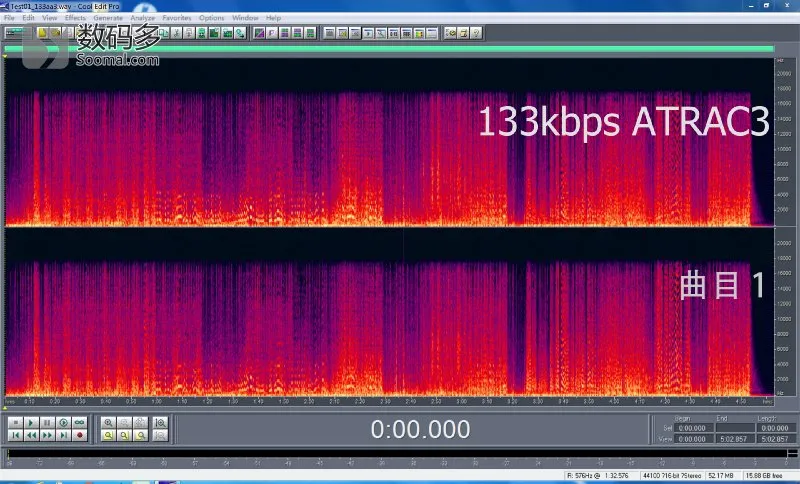Open the Window menu
The width and height of the screenshot is (800, 484).
pos(245,17)
